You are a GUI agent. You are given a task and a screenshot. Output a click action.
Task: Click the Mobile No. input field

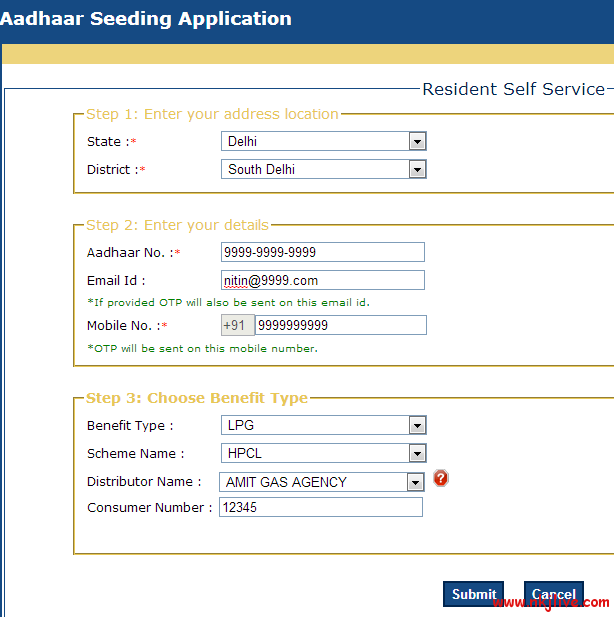(341, 325)
